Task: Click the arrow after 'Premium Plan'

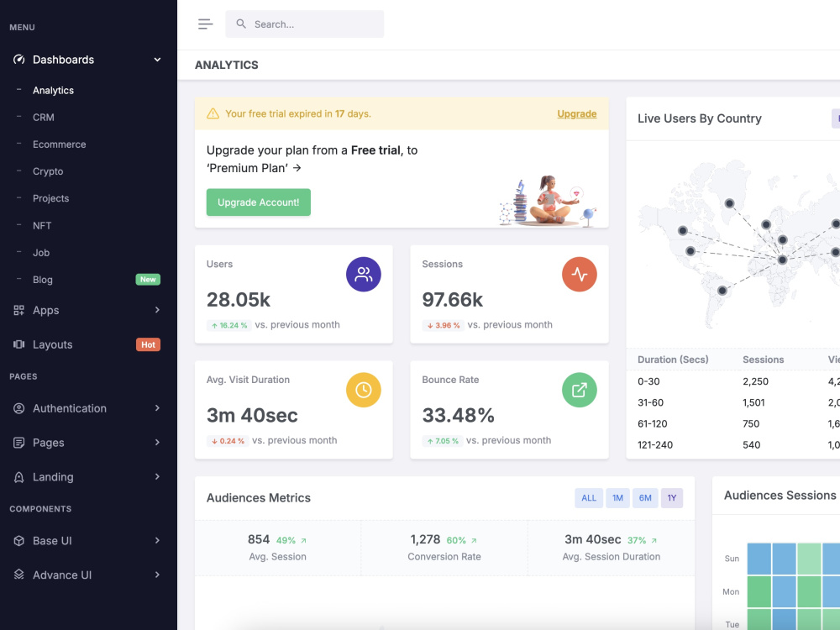Action: pos(297,168)
